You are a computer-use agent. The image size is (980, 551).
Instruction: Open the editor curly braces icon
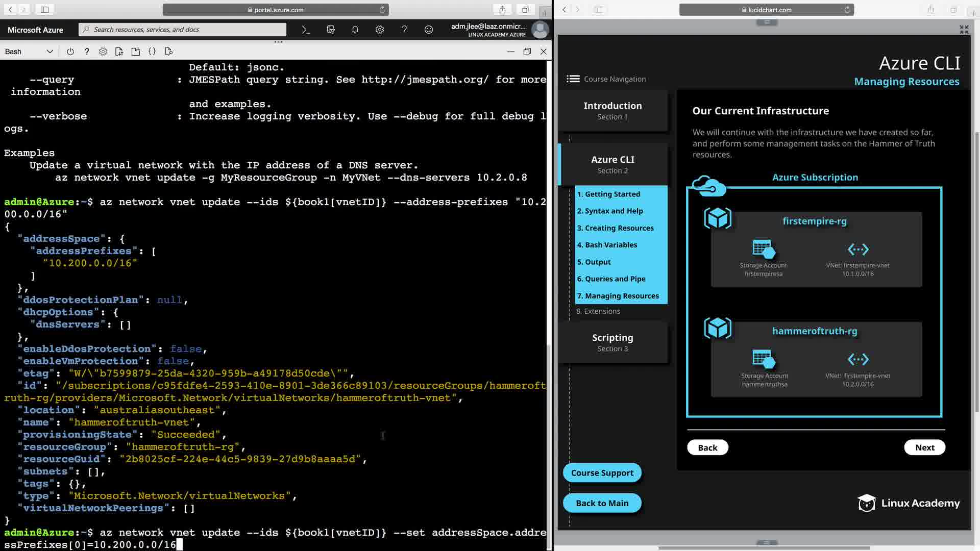152,52
